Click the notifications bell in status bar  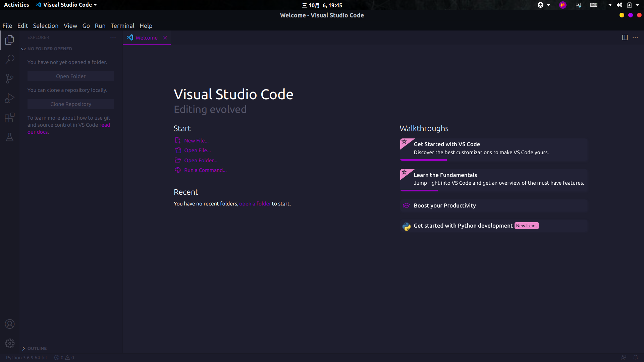click(x=635, y=358)
